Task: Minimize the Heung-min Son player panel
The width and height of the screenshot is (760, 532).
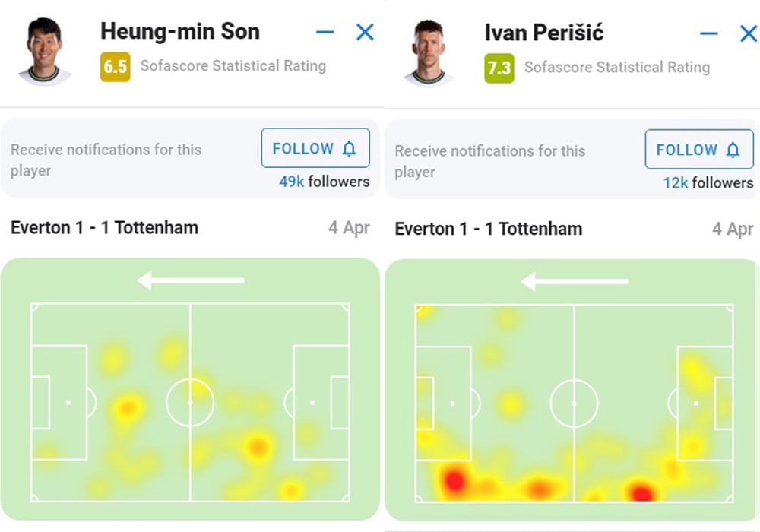Action: [x=325, y=33]
